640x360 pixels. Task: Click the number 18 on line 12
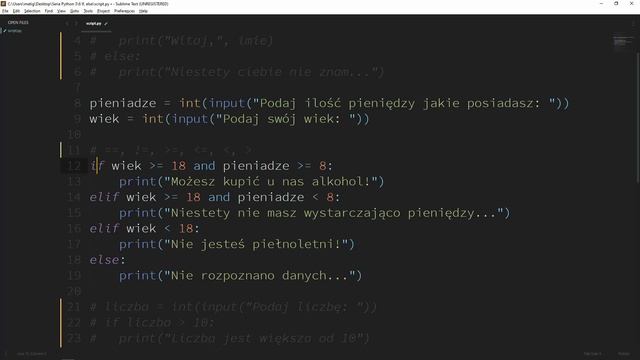tap(178, 166)
